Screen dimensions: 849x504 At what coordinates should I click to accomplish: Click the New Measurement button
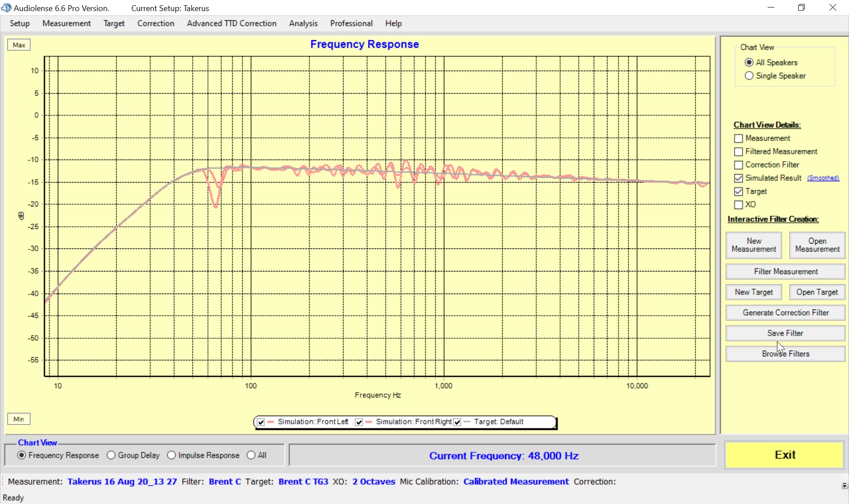tap(754, 245)
